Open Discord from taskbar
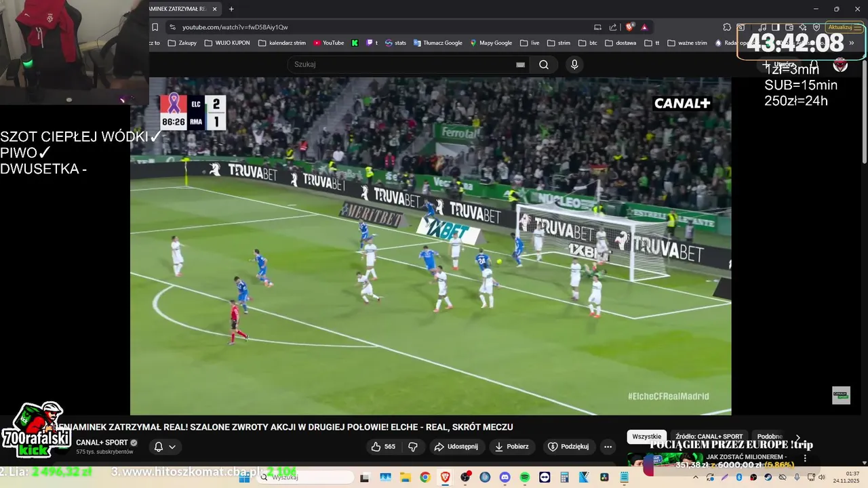868x488 pixels. pyautogui.click(x=505, y=477)
